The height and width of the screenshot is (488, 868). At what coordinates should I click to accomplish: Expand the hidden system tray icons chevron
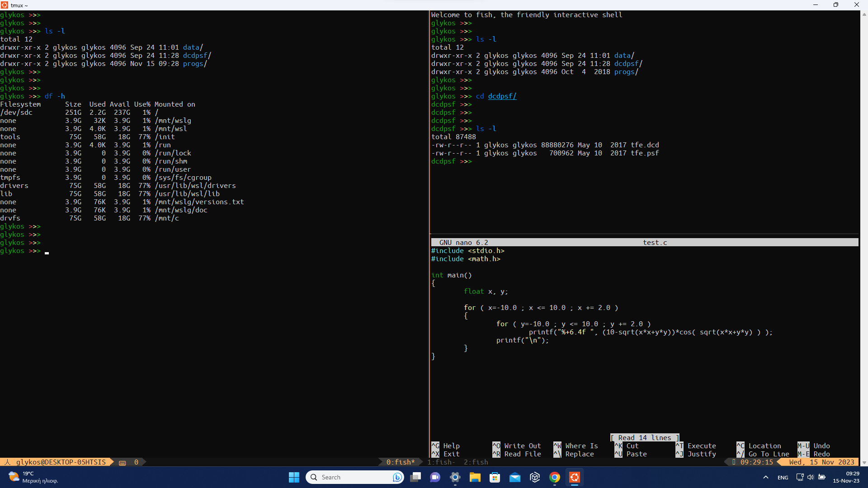click(765, 477)
